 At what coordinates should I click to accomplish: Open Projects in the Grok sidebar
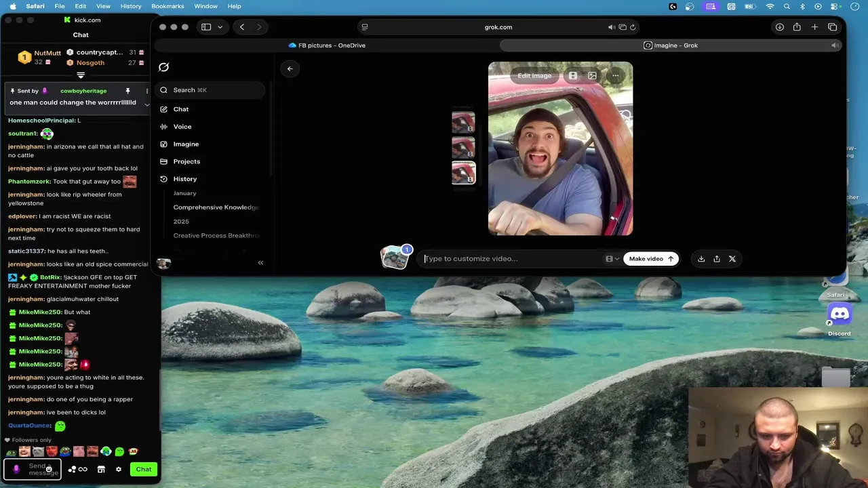click(180, 161)
